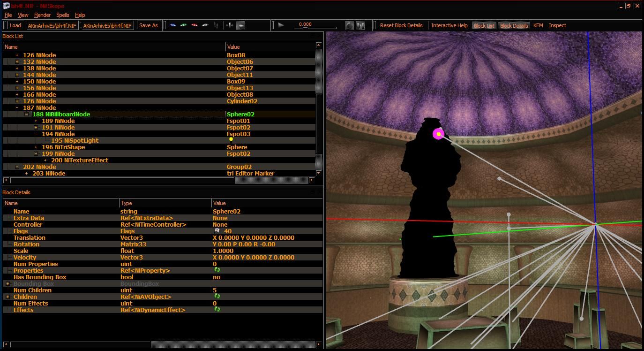The height and width of the screenshot is (351, 644).
Task: Expand Bounding Box row in Block Details
Action: tap(8, 283)
